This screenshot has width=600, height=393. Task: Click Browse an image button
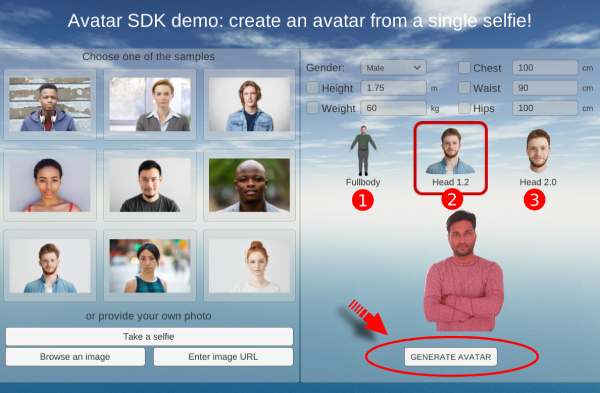[x=75, y=357]
